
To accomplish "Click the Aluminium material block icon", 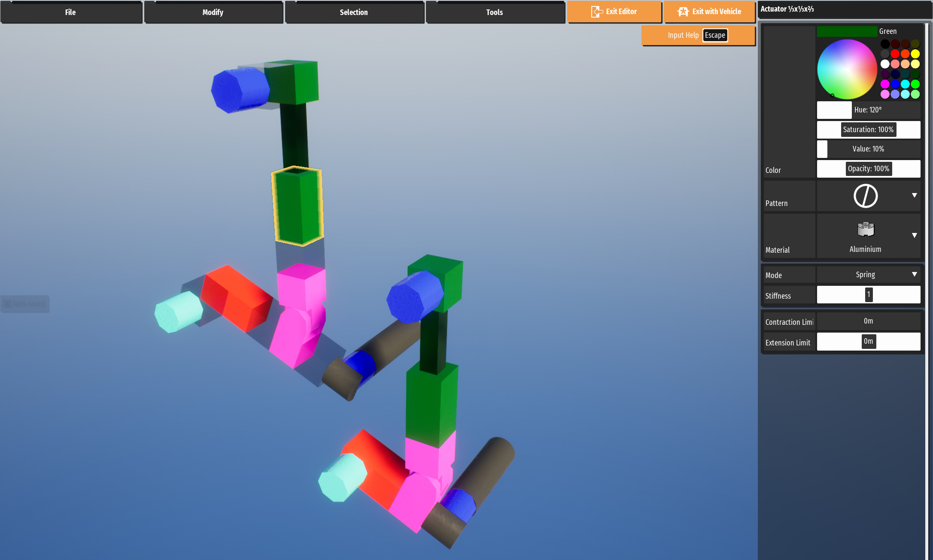I will 866,229.
